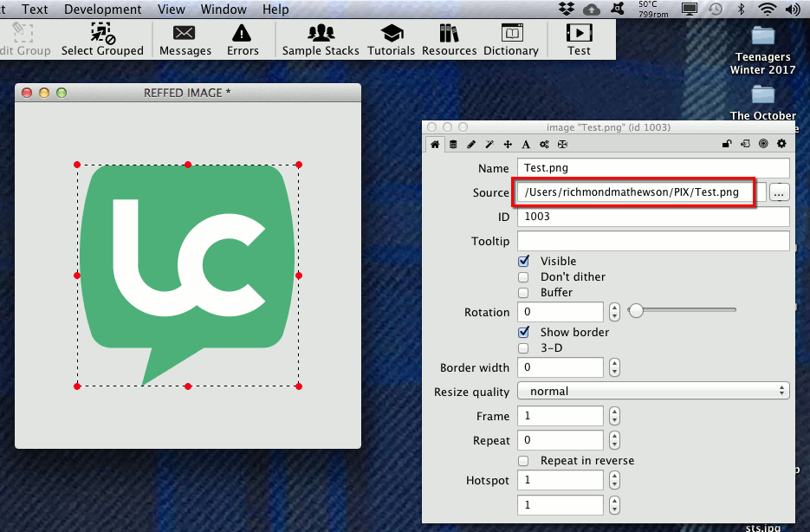
Task: Click the Test play icon
Action: [x=579, y=34]
